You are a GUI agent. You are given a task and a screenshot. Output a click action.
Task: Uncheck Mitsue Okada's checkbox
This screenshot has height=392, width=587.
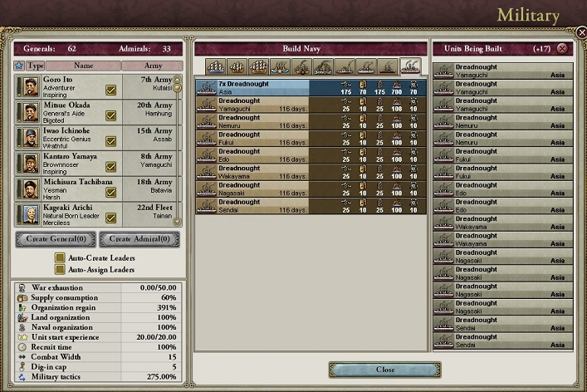(x=110, y=115)
